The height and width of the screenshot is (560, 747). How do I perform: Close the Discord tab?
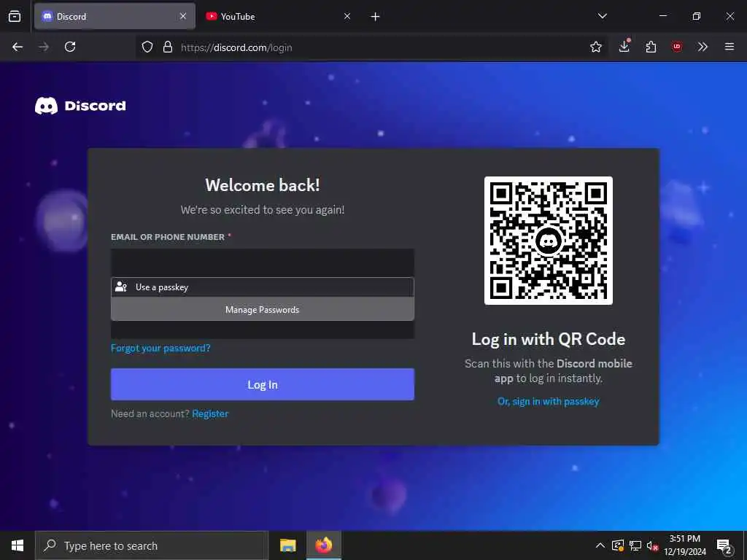point(183,16)
